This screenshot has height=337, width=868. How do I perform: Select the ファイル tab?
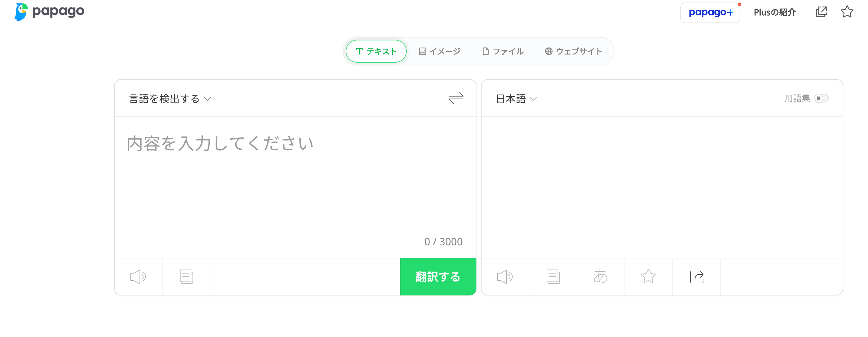tap(503, 51)
